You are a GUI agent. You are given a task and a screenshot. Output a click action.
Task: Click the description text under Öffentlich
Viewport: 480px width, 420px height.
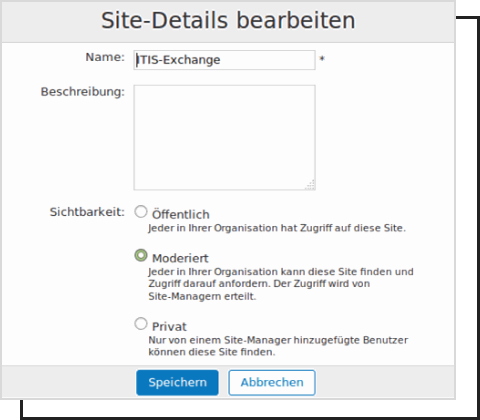(277, 228)
